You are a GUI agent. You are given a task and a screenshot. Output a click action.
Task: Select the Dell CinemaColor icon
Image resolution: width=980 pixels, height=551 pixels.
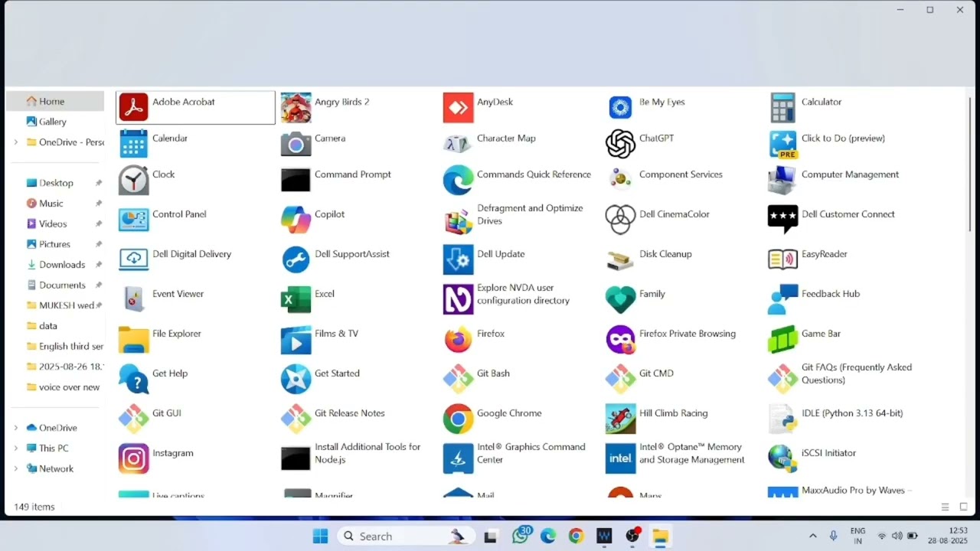click(x=620, y=220)
